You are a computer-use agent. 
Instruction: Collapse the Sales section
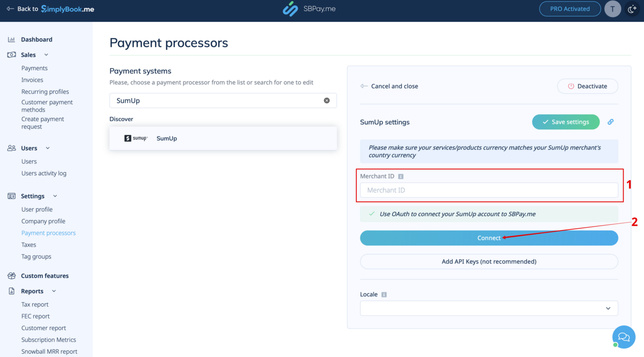click(46, 55)
